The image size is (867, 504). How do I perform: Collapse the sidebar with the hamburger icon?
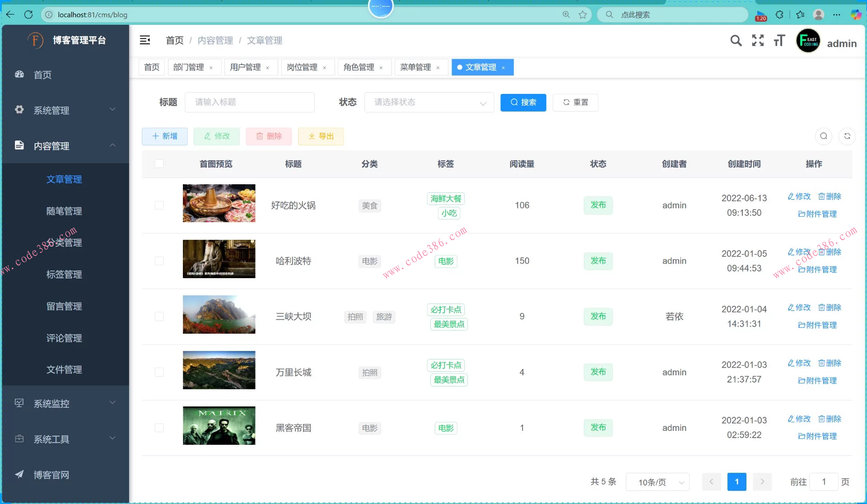(x=145, y=40)
